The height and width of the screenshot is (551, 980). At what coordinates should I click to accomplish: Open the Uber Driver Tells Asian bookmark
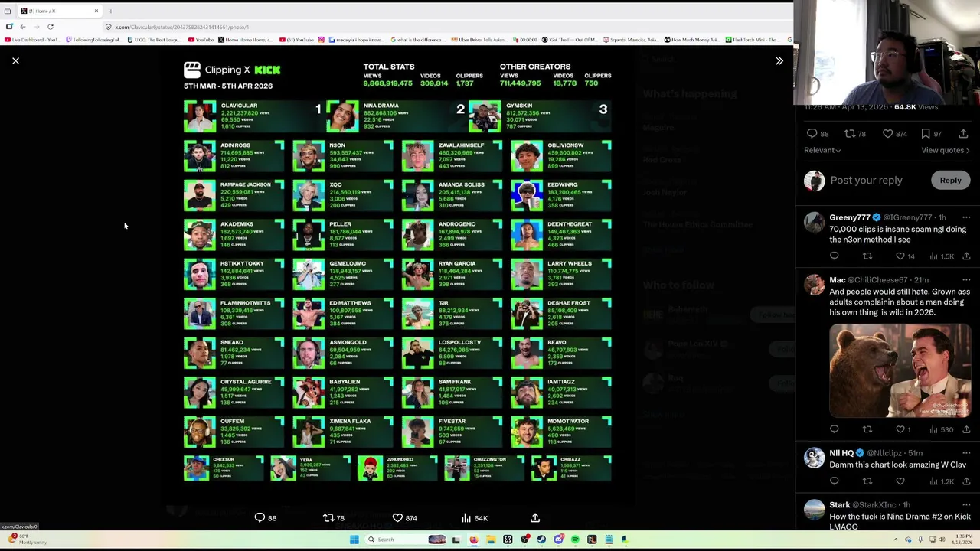click(x=478, y=40)
